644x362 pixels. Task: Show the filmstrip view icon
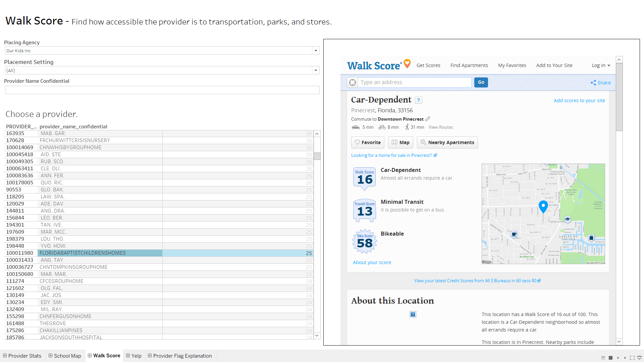click(x=603, y=358)
